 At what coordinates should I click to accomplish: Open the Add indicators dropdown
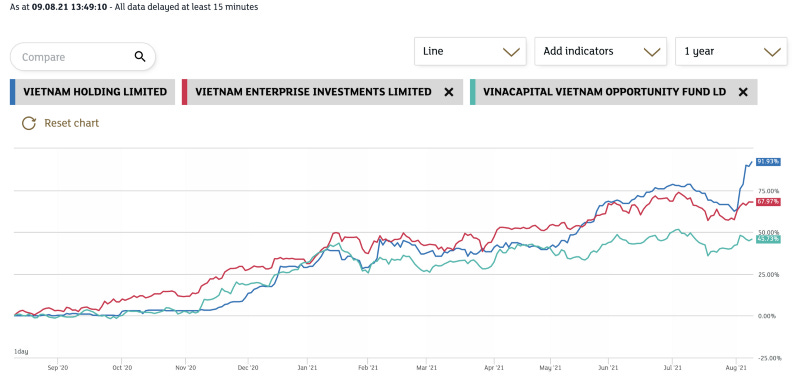coord(601,51)
